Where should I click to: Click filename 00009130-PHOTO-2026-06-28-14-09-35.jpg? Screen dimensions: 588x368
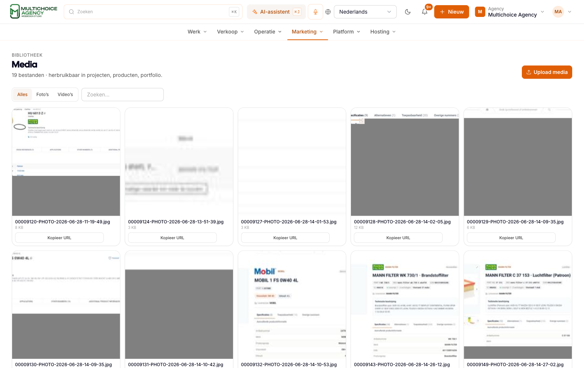tap(64, 365)
